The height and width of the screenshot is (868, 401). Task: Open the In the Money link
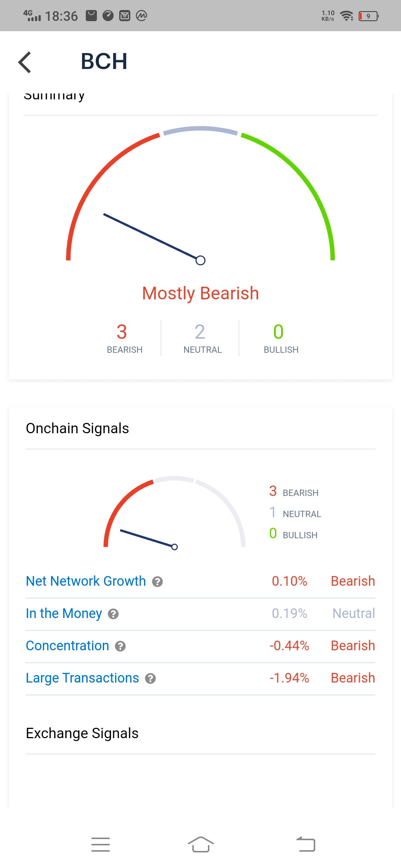coord(64,614)
